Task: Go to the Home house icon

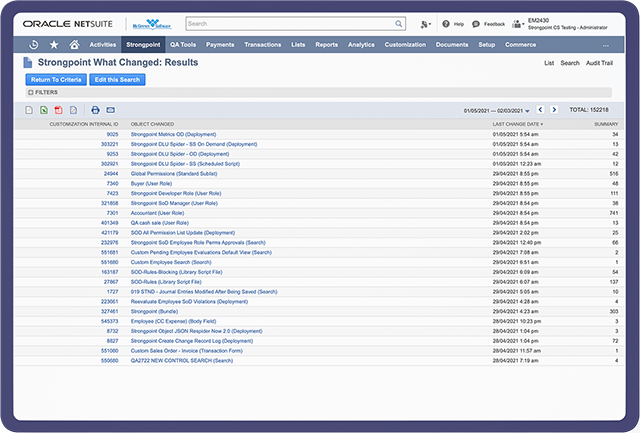Action: 74,45
